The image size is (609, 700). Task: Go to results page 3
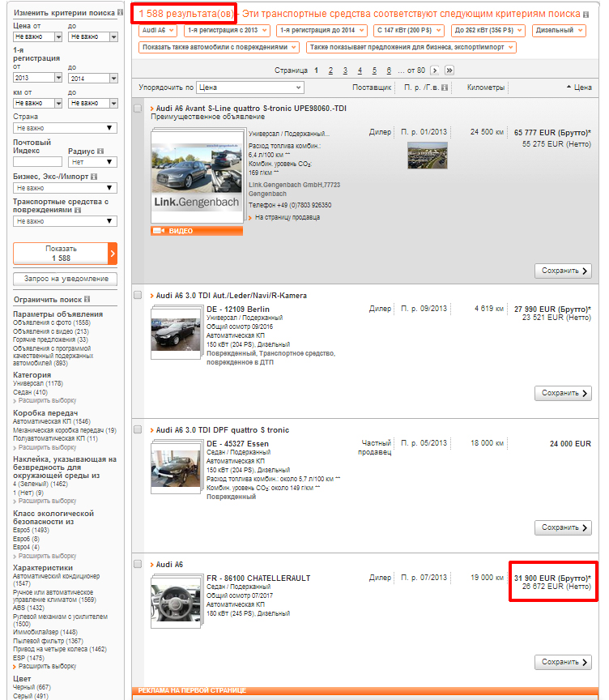(345, 70)
